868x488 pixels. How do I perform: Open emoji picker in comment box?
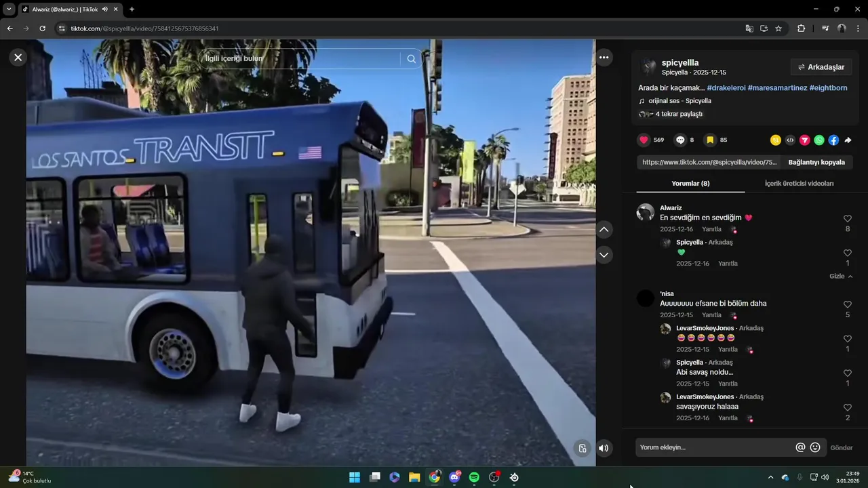pos(815,447)
